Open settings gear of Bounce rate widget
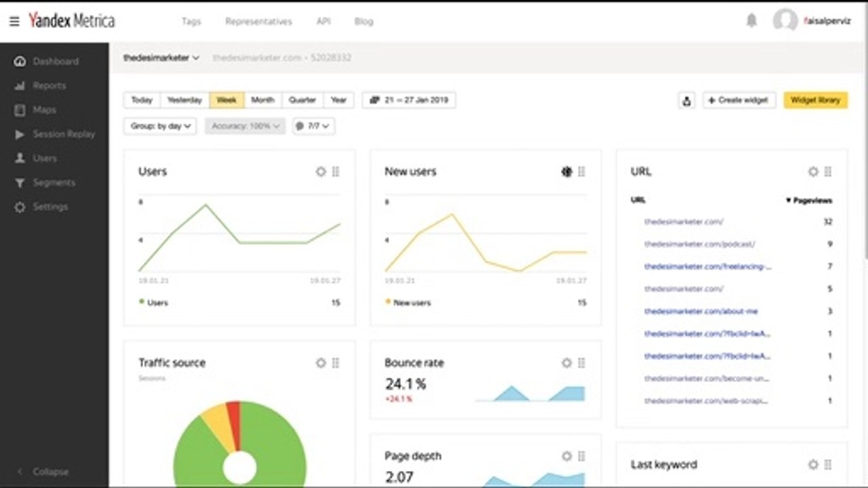The image size is (868, 488). 567,363
